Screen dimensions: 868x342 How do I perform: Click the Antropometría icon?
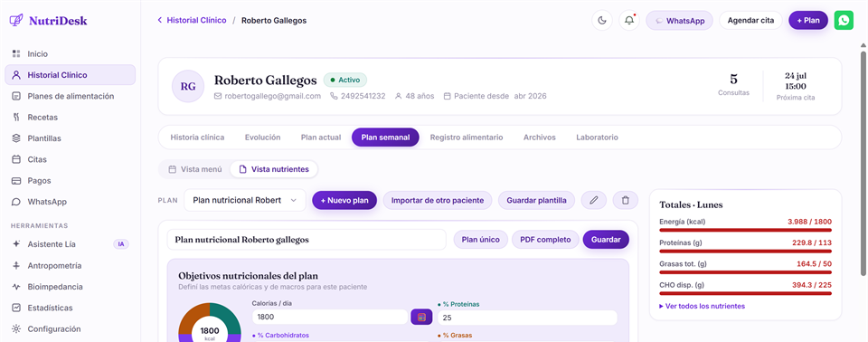tap(16, 265)
